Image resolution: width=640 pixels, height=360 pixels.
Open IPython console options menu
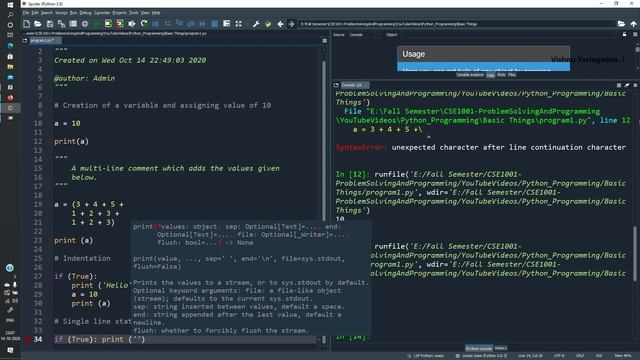[636, 85]
